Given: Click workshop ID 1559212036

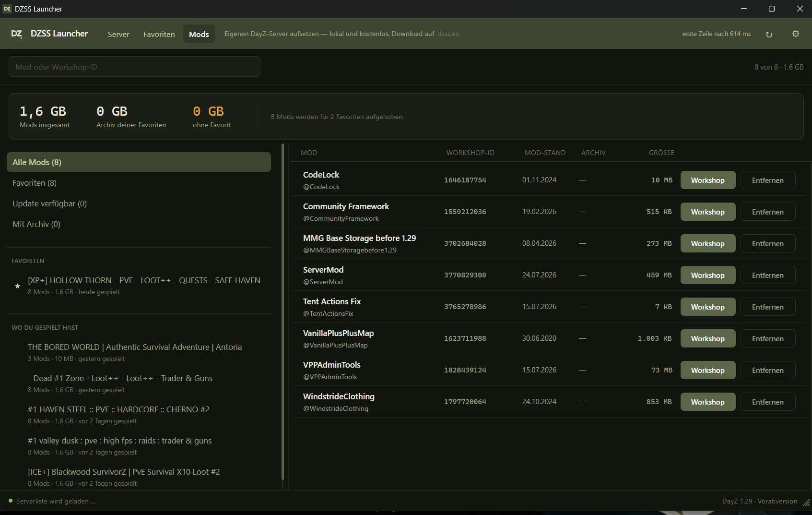Looking at the screenshot, I should pos(465,212).
